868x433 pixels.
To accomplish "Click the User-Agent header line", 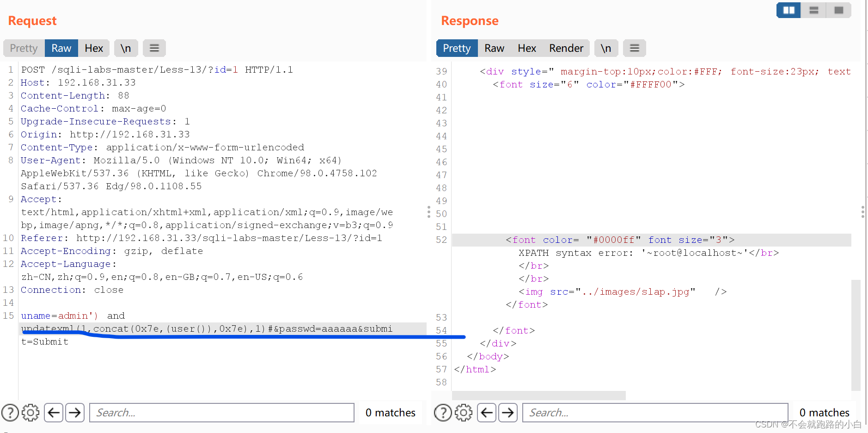I will 181,161.
